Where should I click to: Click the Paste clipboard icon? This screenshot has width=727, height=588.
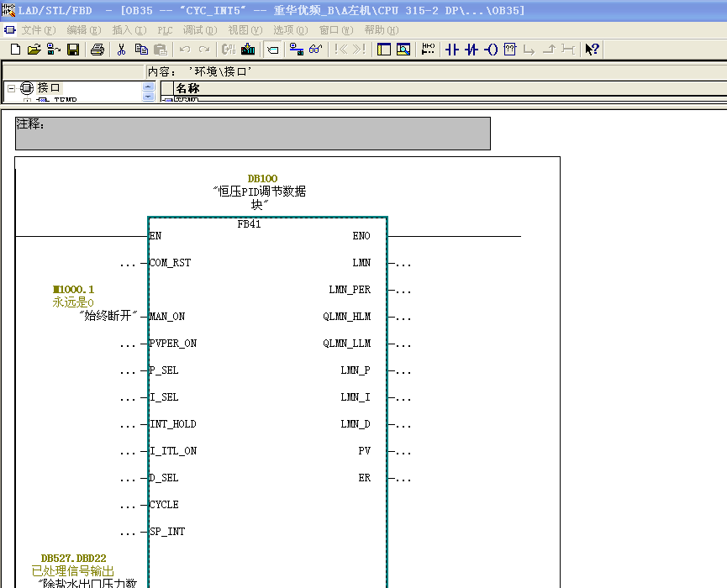[x=160, y=49]
